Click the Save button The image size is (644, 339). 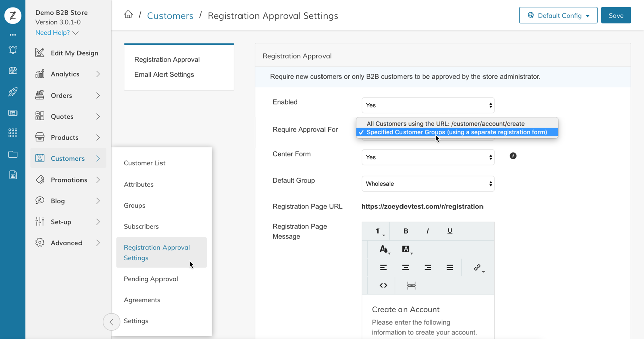tap(616, 15)
